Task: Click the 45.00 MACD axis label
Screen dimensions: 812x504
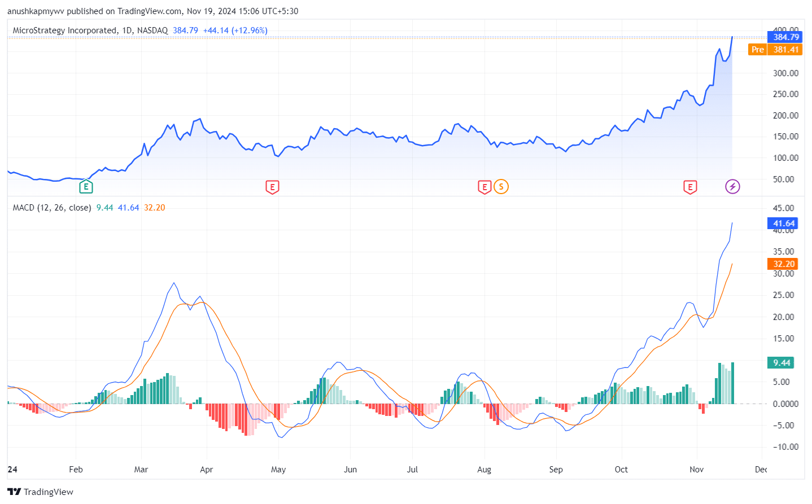Action: pyautogui.click(x=783, y=208)
